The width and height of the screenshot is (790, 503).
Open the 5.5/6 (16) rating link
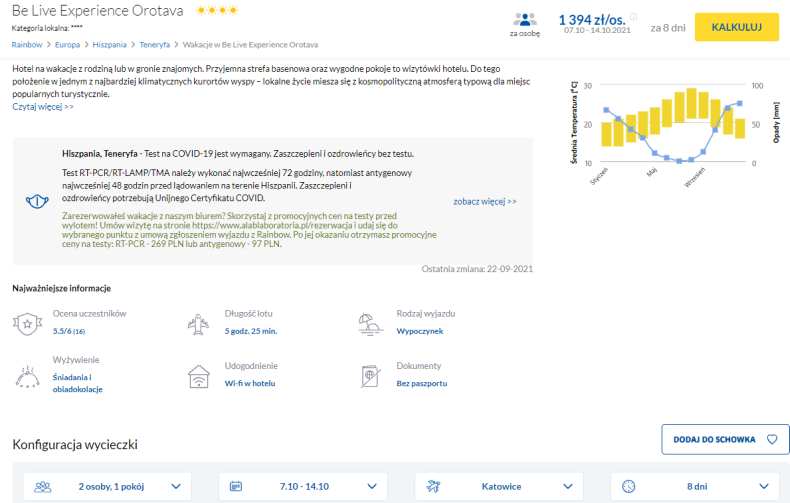(x=69, y=331)
